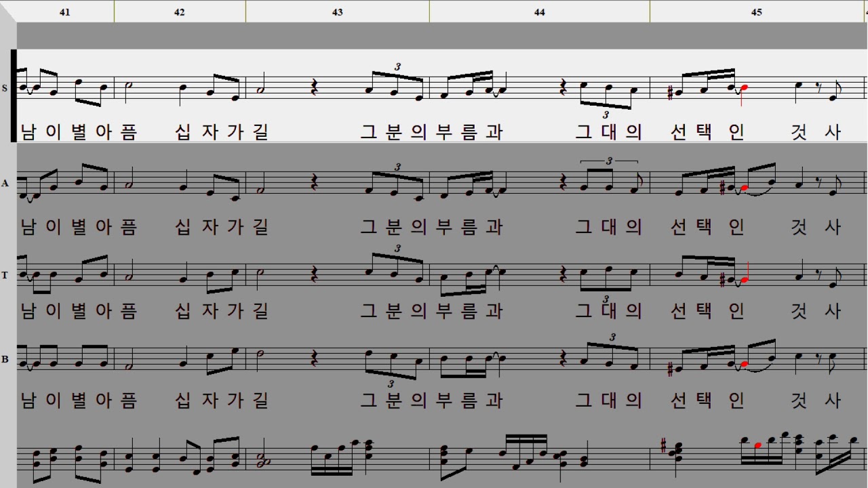Click the red highlighted note in alto staff
This screenshot has width=868, height=488.
pos(744,188)
